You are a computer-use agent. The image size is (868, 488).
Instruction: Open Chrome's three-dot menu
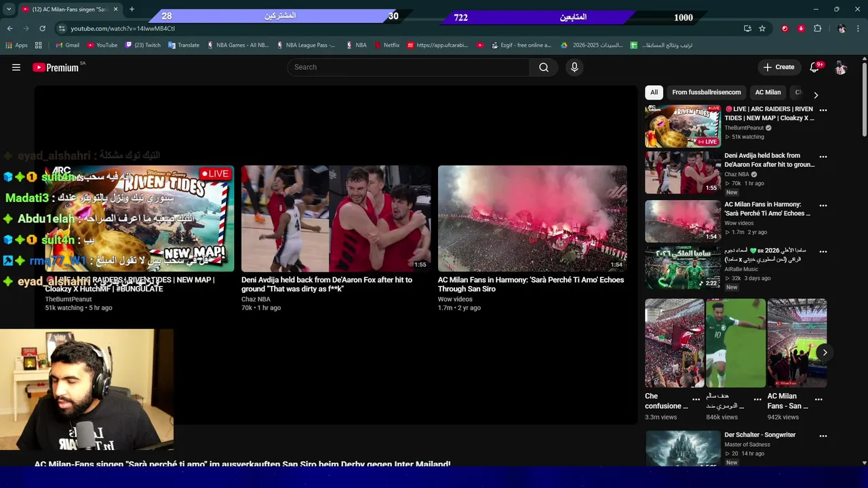(859, 28)
